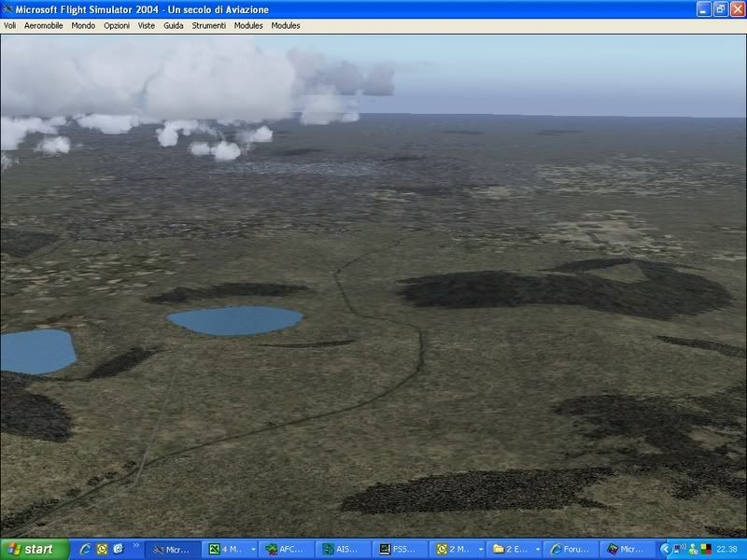
Task: Open dropdown arrow of '4 M...' taskbar group
Action: pos(253,550)
